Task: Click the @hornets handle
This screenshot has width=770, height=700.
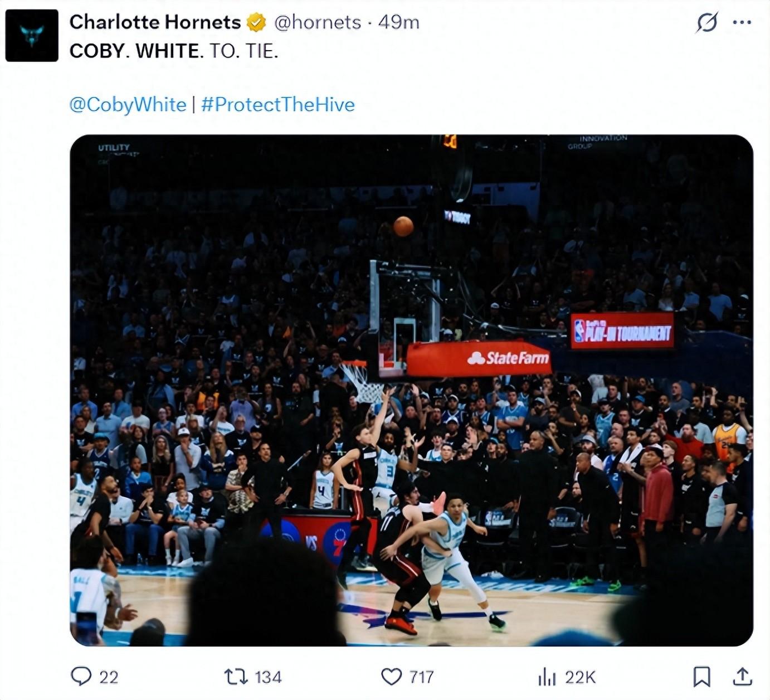Action: click(x=318, y=22)
